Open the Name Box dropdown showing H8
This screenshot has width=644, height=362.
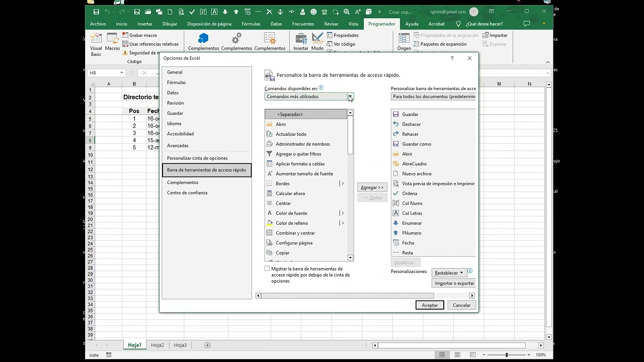click(121, 73)
